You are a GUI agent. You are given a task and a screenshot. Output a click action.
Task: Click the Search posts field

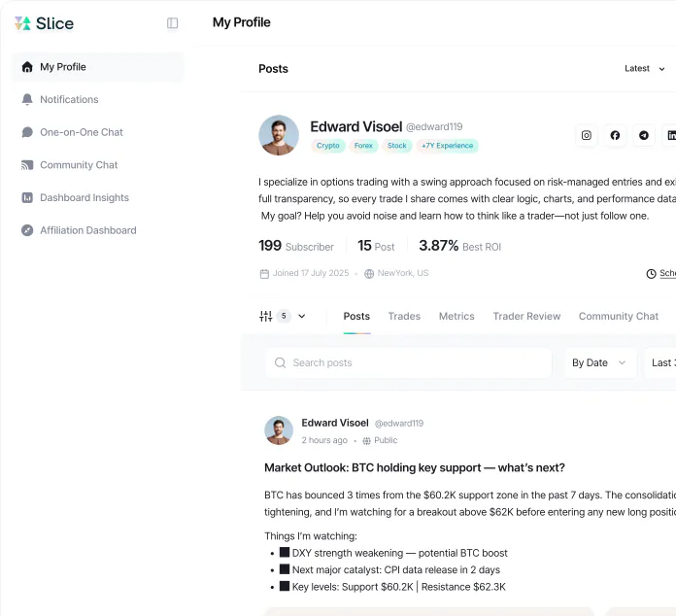click(409, 362)
